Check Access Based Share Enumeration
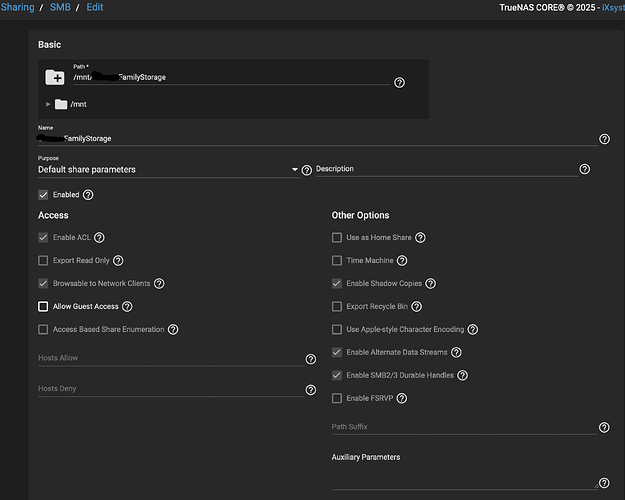This screenshot has width=625, height=500. pos(43,330)
